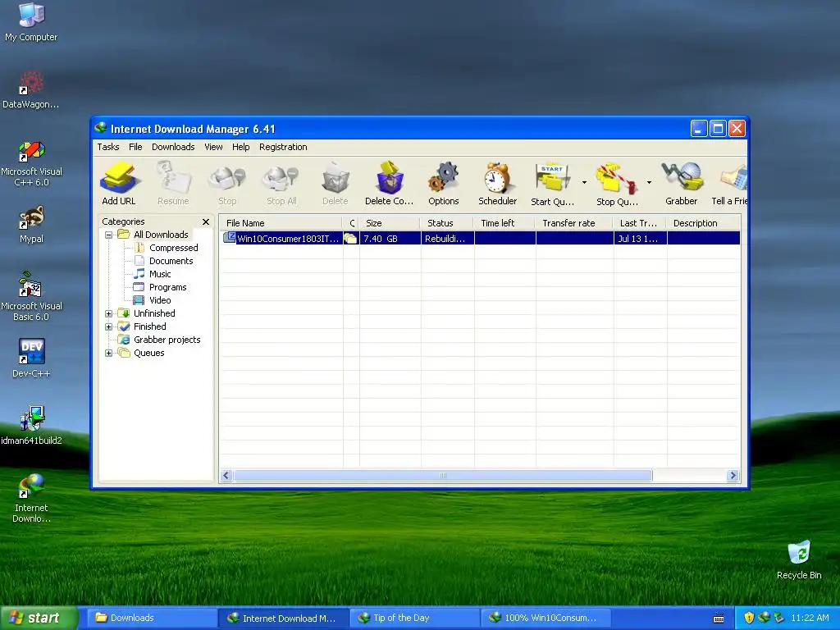Click the Finished category label

(x=149, y=326)
